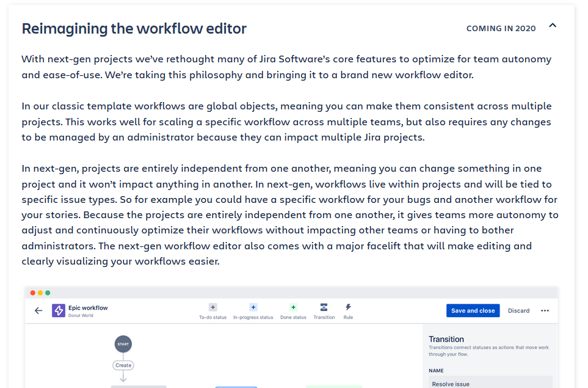
Task: Add a To-do status
Action: click(x=212, y=307)
